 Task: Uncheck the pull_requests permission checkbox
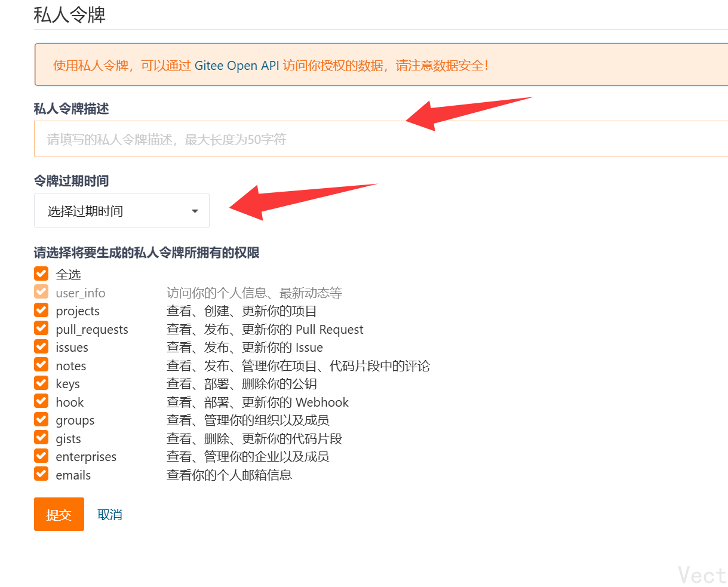pos(41,328)
